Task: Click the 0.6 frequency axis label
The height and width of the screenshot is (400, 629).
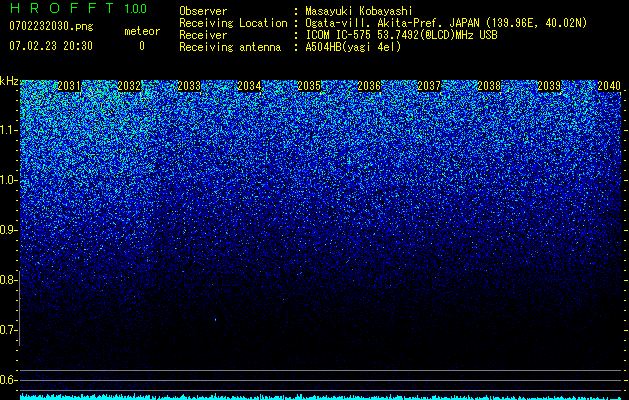Action: tap(7, 380)
